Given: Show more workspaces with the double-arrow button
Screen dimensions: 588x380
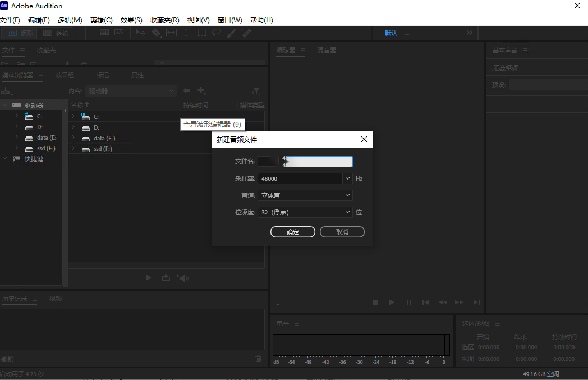Looking at the screenshot, I should (470, 33).
